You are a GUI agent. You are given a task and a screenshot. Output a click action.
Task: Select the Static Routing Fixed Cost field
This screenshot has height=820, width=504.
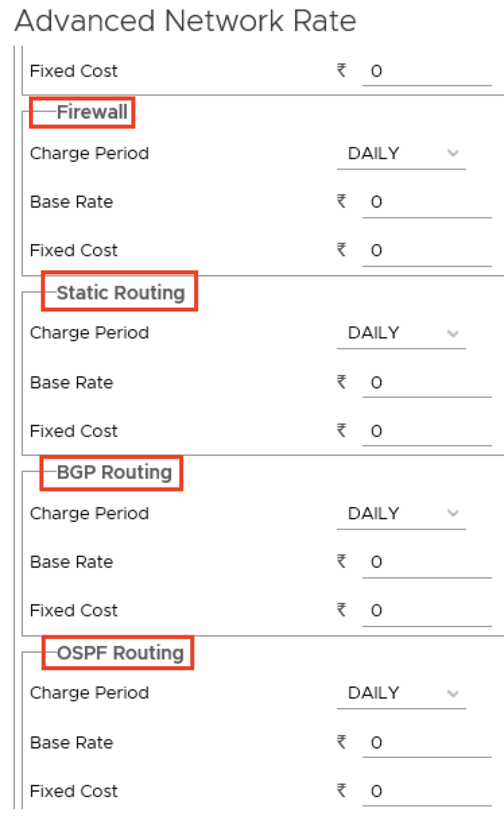(427, 432)
